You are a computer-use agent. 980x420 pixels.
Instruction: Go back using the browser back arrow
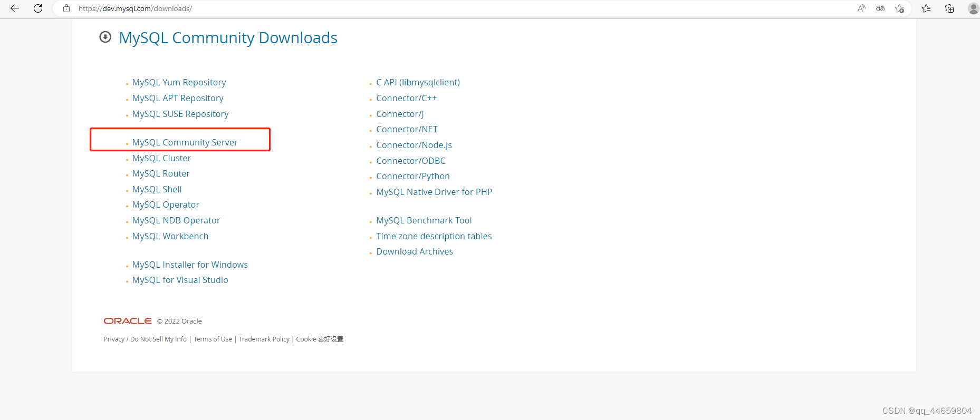15,8
